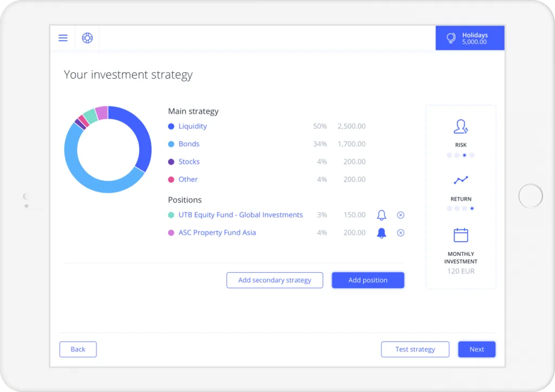Select the highest Return level dot

(472, 208)
